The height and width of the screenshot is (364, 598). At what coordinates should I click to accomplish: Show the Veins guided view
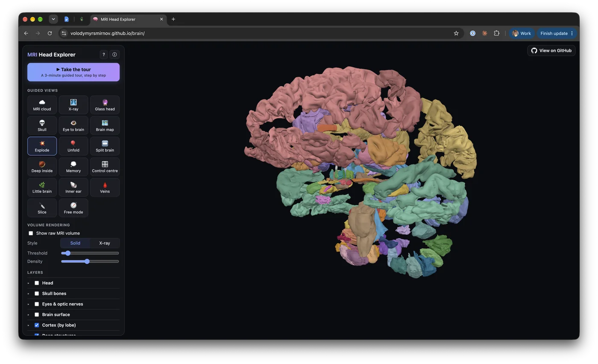(x=105, y=187)
